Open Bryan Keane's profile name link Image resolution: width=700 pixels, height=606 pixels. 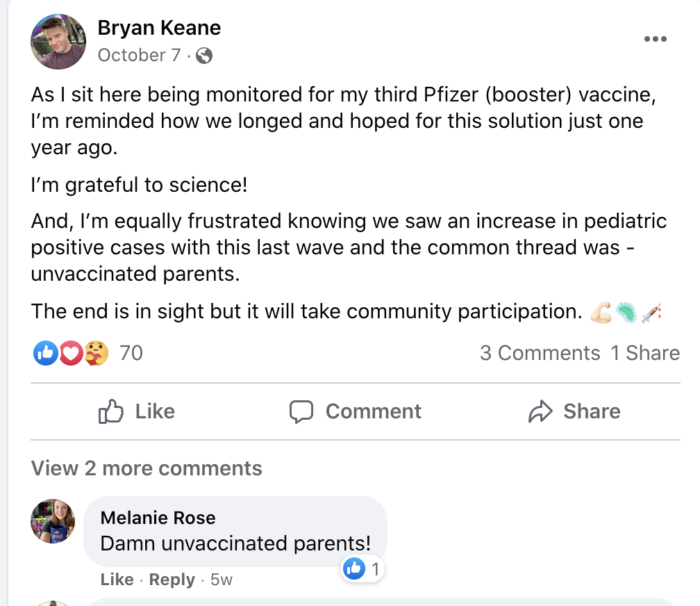click(159, 28)
